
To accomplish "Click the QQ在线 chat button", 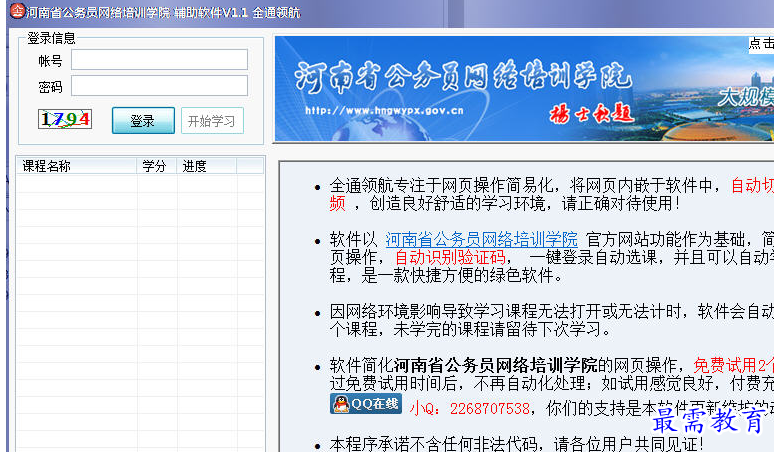I will (x=366, y=404).
